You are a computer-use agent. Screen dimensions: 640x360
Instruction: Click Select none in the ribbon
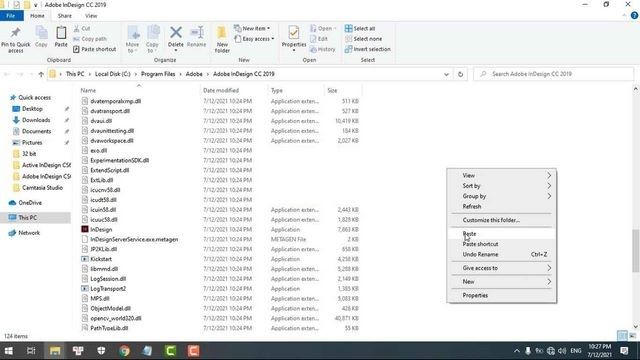click(x=364, y=39)
